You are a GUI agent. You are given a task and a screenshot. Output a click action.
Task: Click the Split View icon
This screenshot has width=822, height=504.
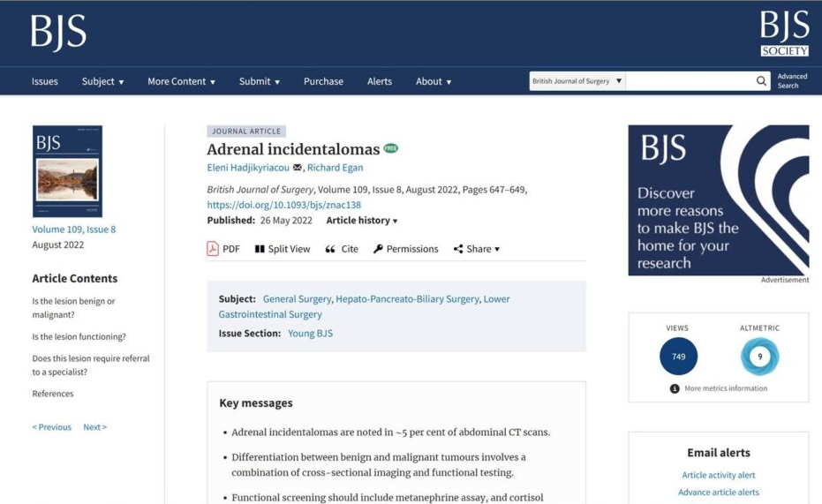[x=260, y=249]
